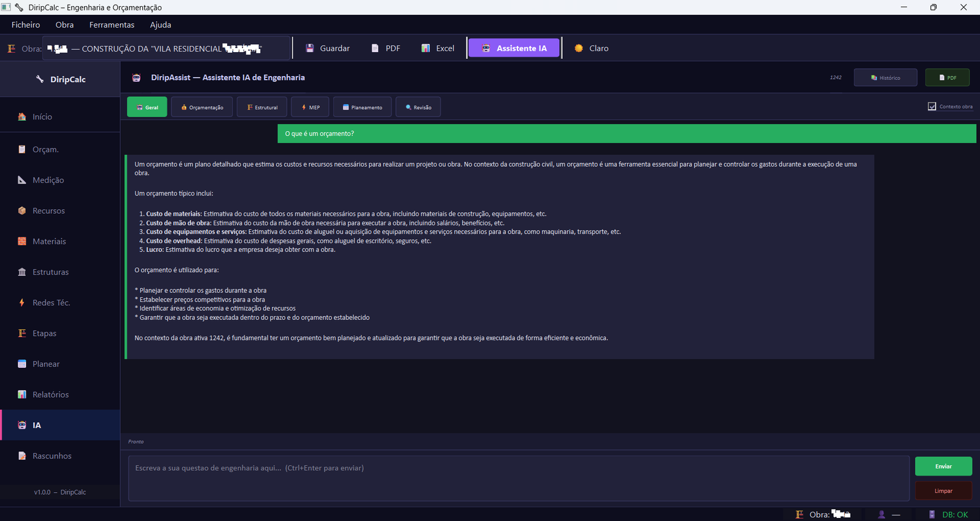This screenshot has height=521, width=980.
Task: Click the Assistente IA toolbar button
Action: coord(514,48)
